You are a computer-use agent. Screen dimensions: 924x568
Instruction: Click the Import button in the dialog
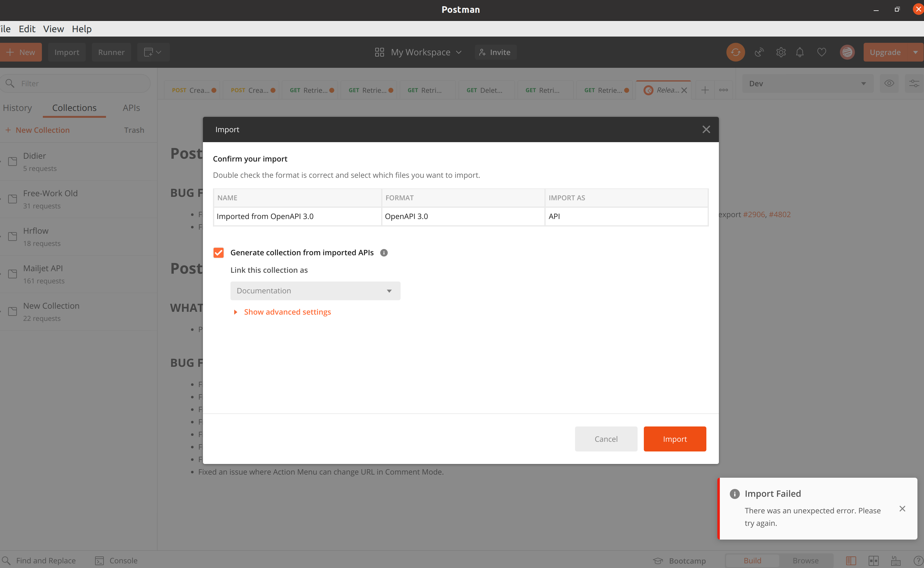[x=675, y=439]
